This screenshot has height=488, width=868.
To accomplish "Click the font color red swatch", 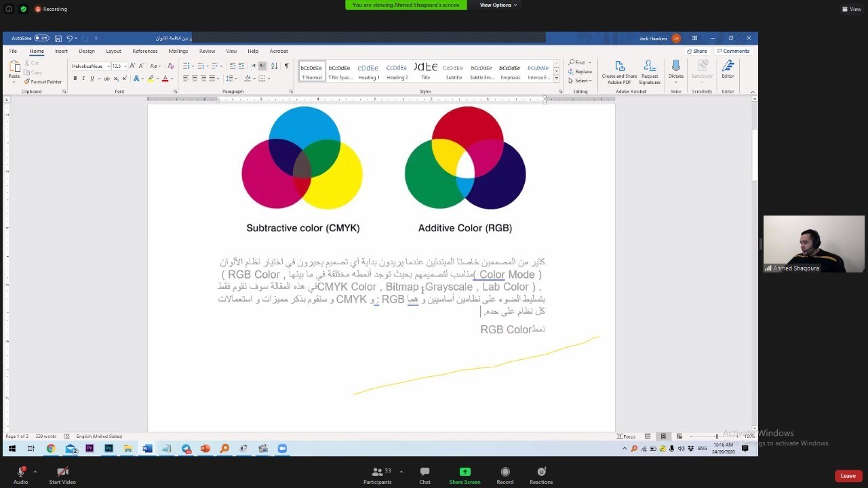I will (x=165, y=79).
